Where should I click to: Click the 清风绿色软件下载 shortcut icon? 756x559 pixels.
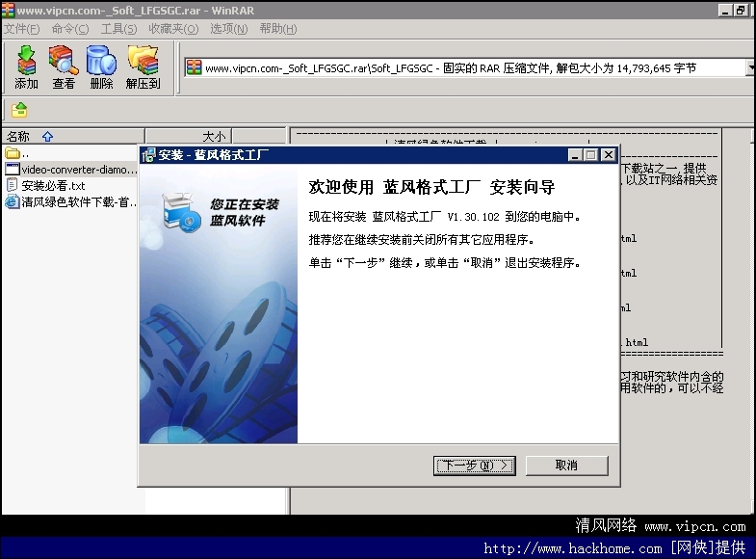(13, 201)
